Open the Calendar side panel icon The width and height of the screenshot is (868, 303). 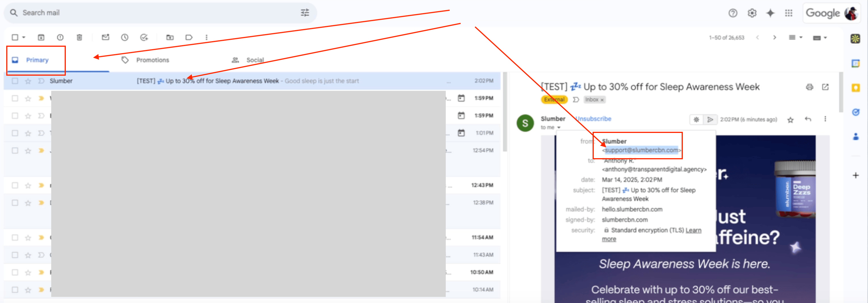point(856,63)
